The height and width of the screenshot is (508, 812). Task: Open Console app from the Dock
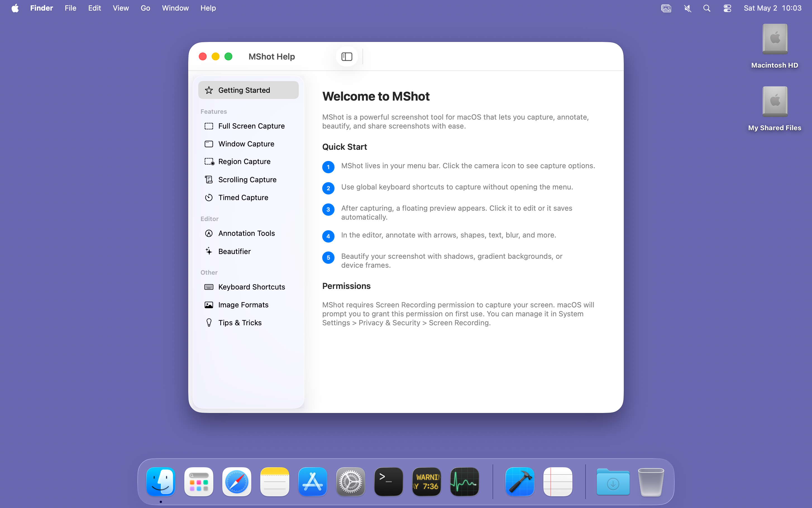coord(426,481)
